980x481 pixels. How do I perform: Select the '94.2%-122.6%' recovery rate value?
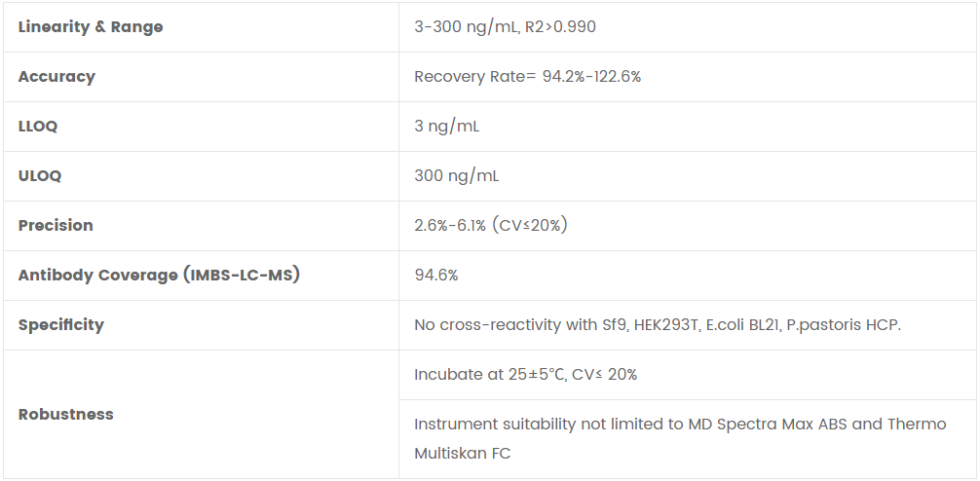click(591, 77)
